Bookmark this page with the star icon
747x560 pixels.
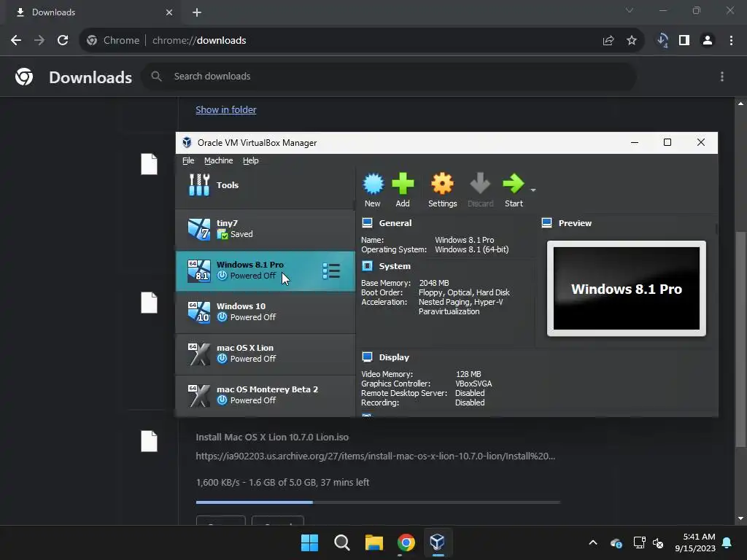click(x=632, y=41)
